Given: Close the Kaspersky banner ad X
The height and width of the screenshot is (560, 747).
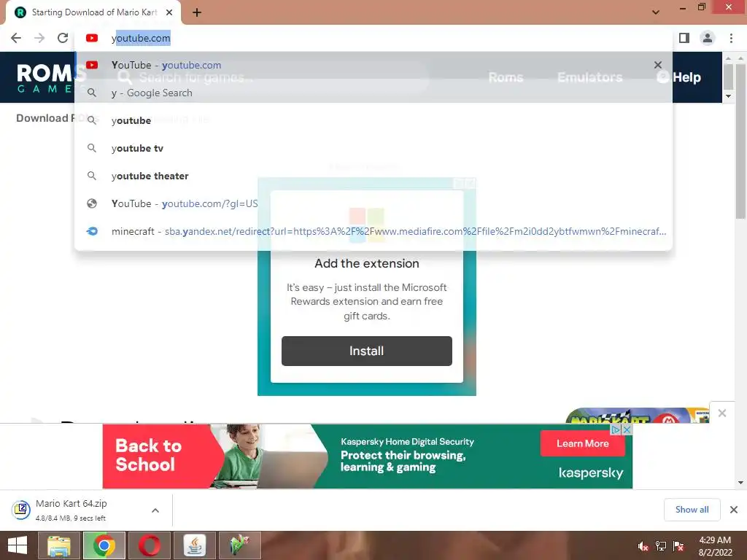Looking at the screenshot, I should 627,429.
